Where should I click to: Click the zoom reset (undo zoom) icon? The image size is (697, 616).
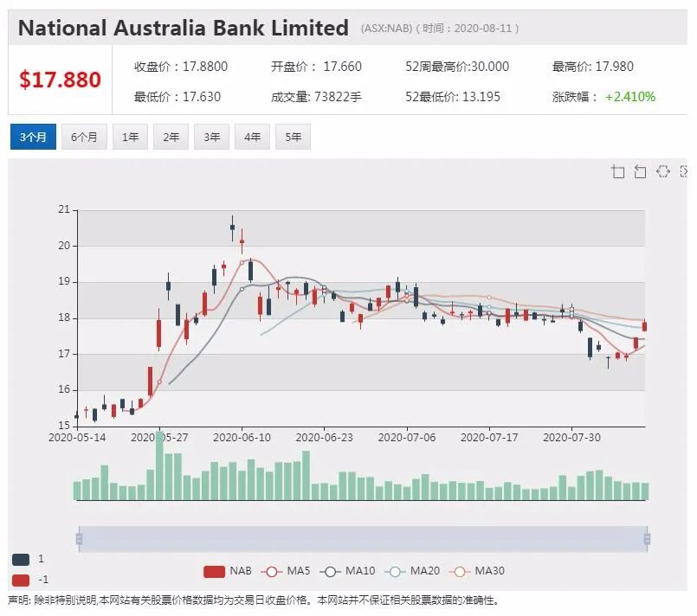pos(640,171)
